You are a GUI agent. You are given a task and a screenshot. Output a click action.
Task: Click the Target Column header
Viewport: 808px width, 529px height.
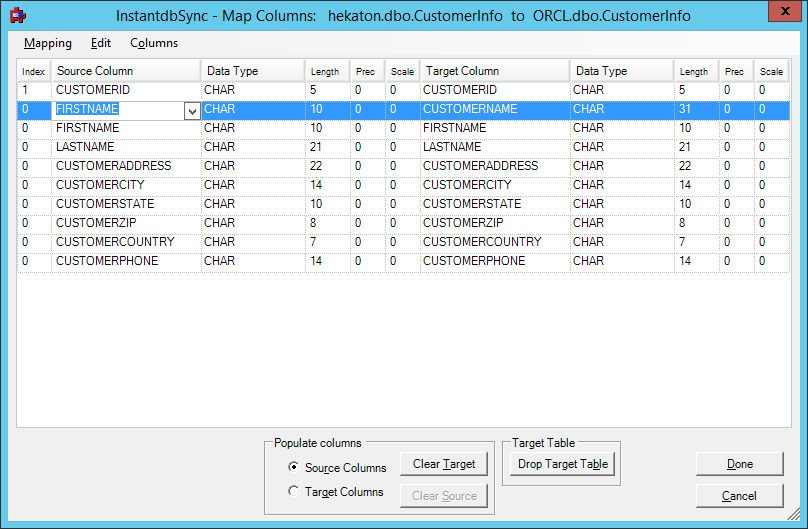(495, 71)
